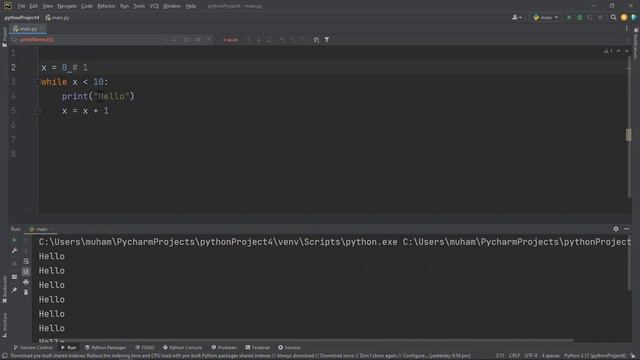Open the Edit menu

click(x=33, y=6)
